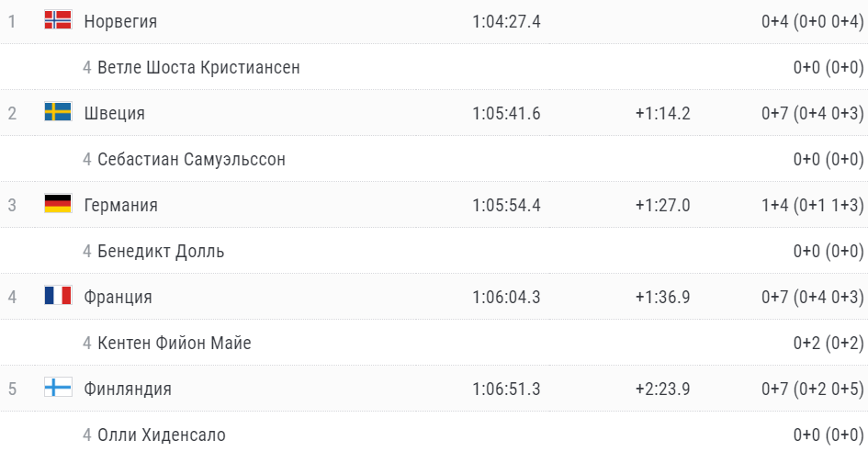Click athlete Бенедикт Долль
This screenshot has height=452, width=868.
(x=161, y=251)
